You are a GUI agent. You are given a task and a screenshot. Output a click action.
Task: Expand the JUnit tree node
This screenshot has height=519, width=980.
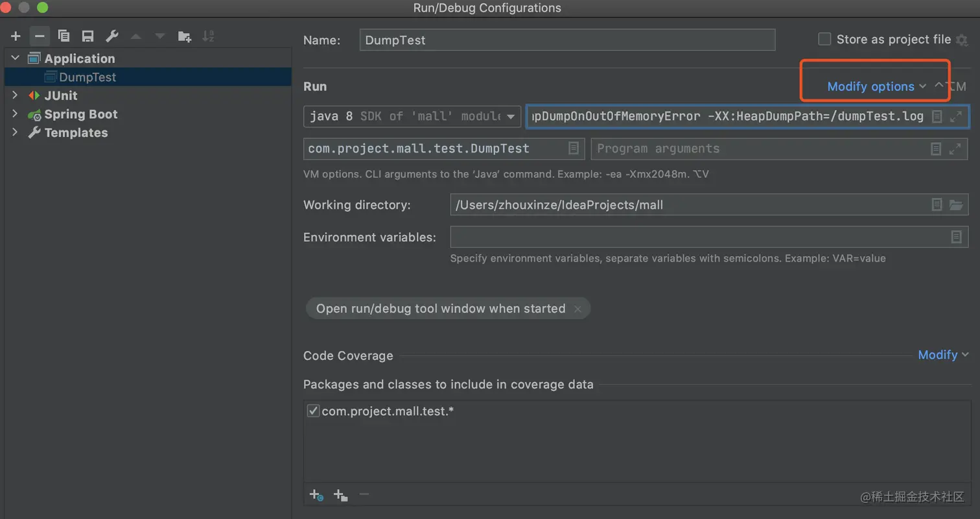click(x=16, y=95)
